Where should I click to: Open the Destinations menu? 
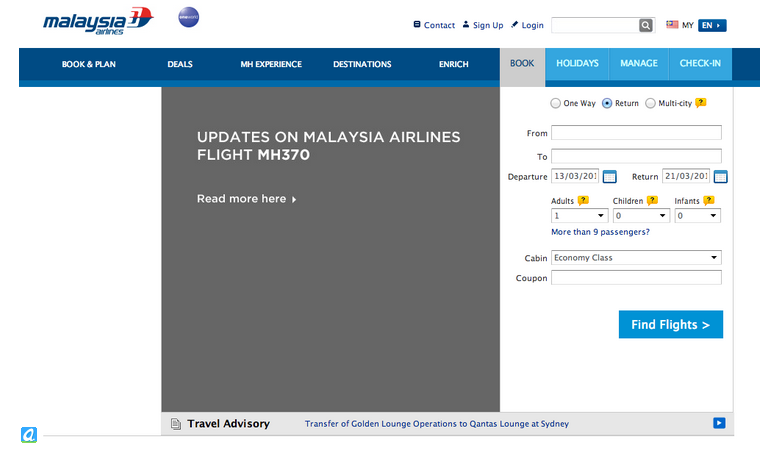tap(362, 65)
